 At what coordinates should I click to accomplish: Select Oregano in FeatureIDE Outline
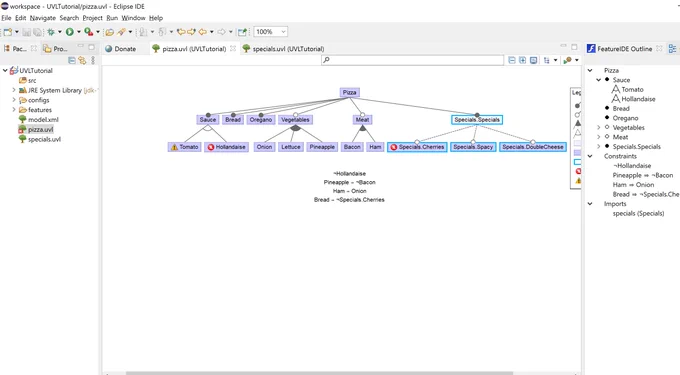(625, 118)
